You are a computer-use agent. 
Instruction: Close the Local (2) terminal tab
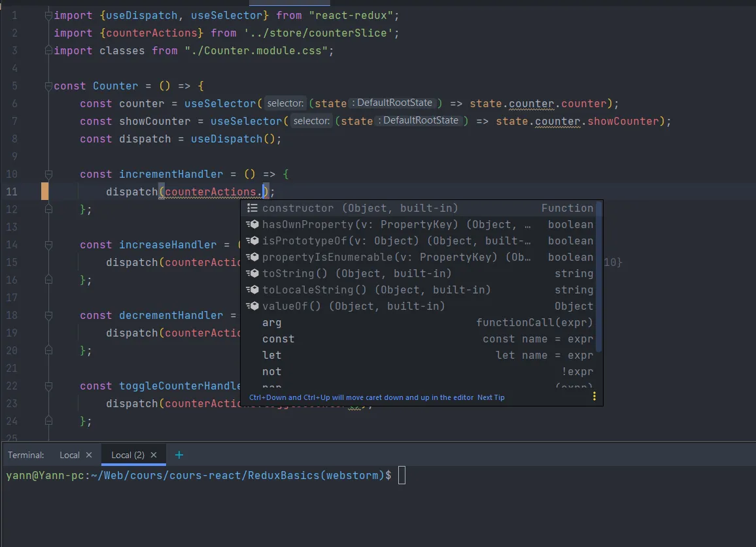[154, 455]
